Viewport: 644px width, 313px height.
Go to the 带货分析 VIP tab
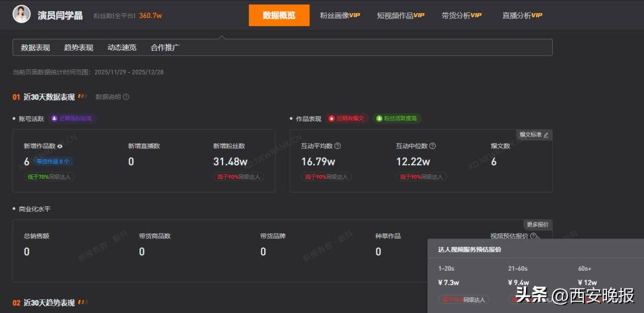[x=462, y=16]
